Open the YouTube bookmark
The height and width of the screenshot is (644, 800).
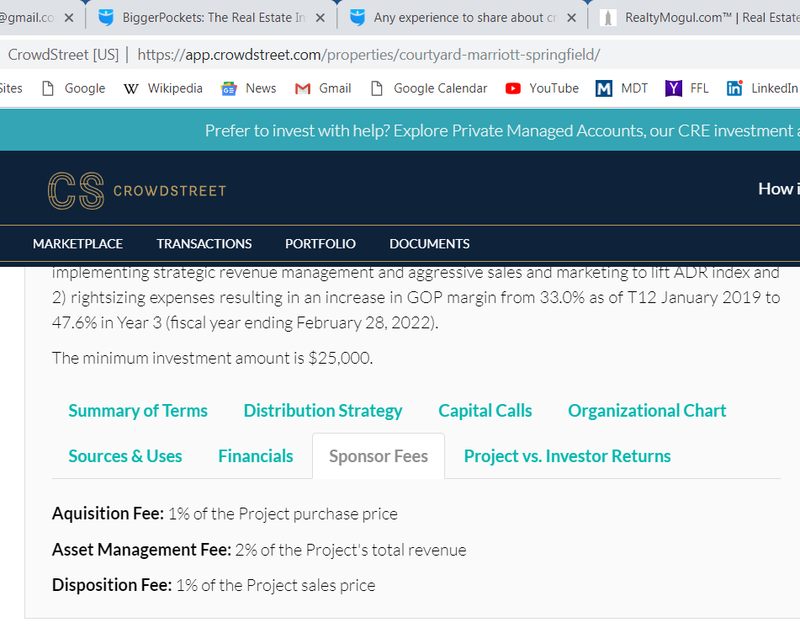(542, 88)
